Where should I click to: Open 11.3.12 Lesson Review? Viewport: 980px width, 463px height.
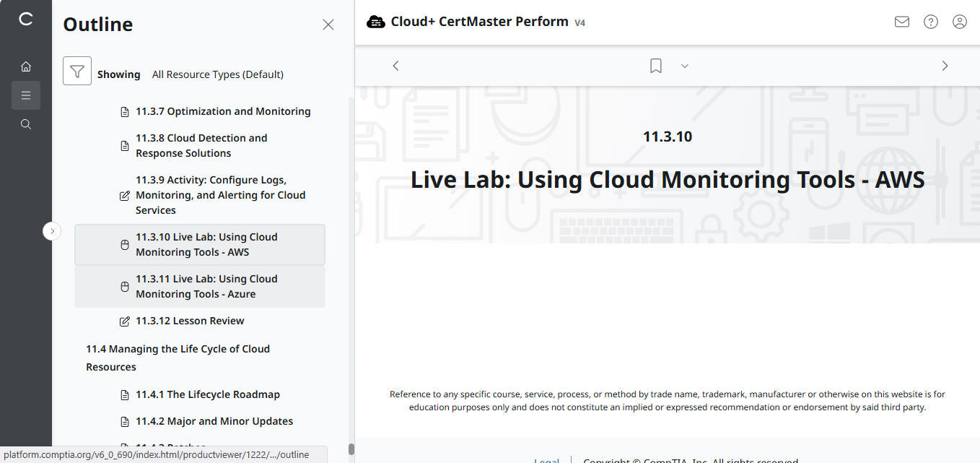pyautogui.click(x=190, y=320)
